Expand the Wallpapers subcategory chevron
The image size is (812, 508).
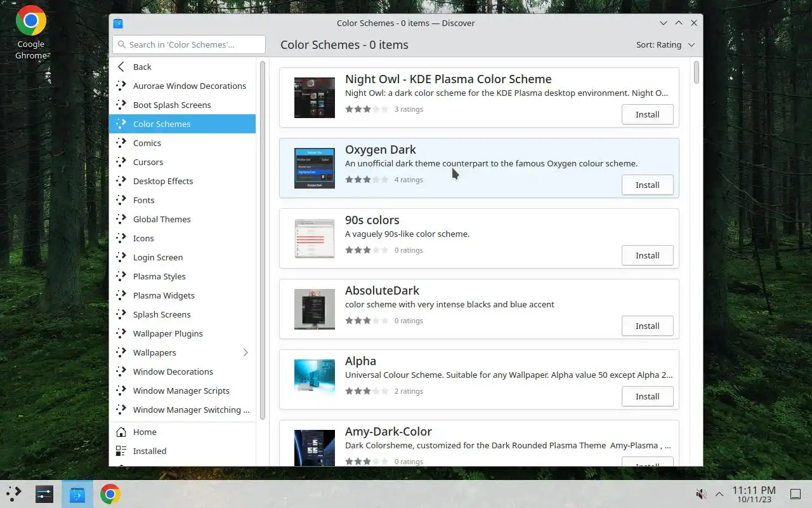pos(246,352)
